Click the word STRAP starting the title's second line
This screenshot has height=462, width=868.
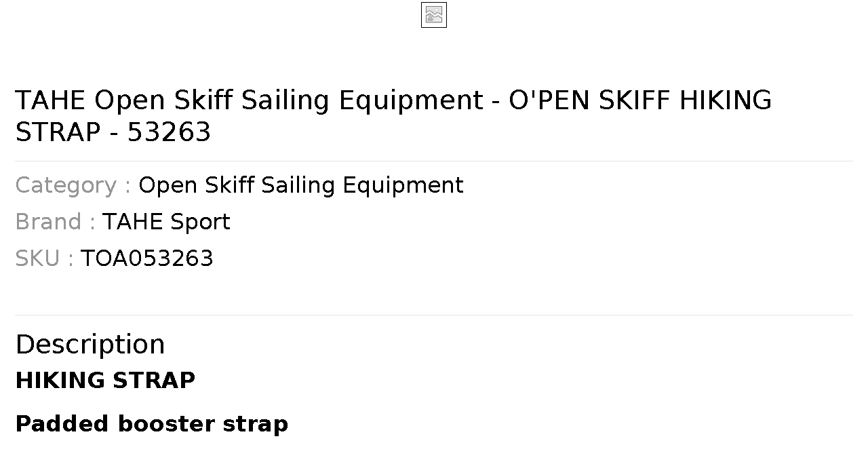click(58, 132)
